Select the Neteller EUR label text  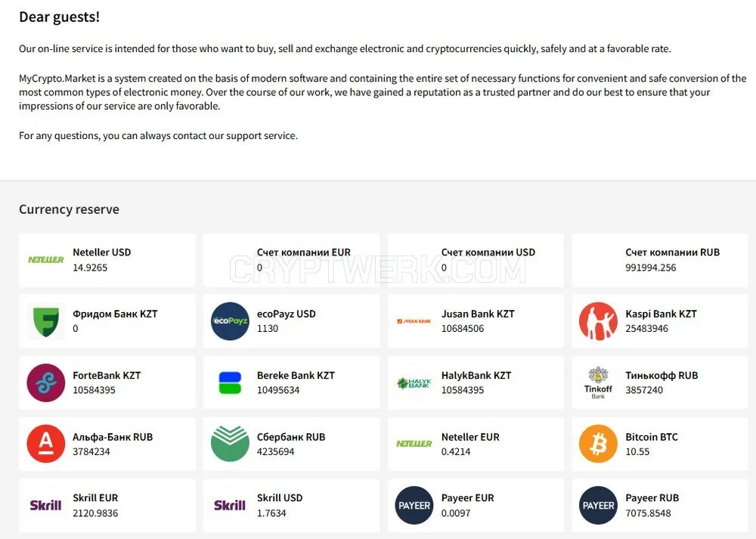pos(470,437)
